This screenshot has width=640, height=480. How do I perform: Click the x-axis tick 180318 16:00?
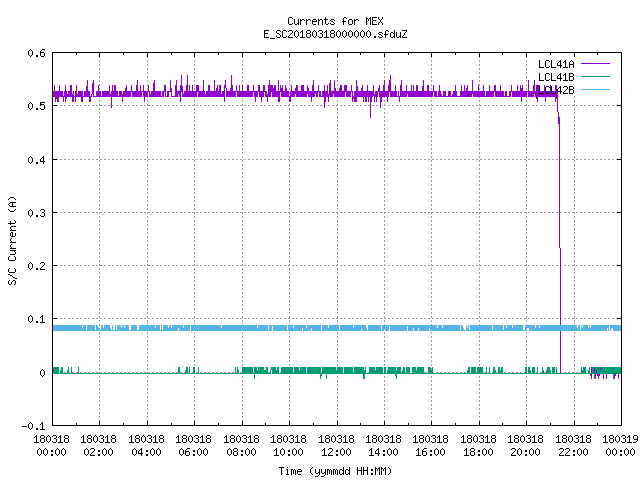tap(431, 446)
